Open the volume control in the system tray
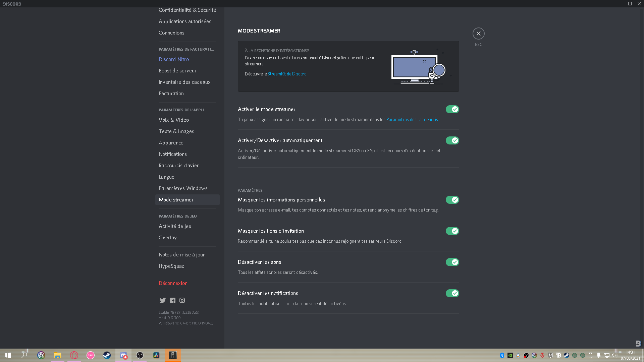 coord(615,355)
